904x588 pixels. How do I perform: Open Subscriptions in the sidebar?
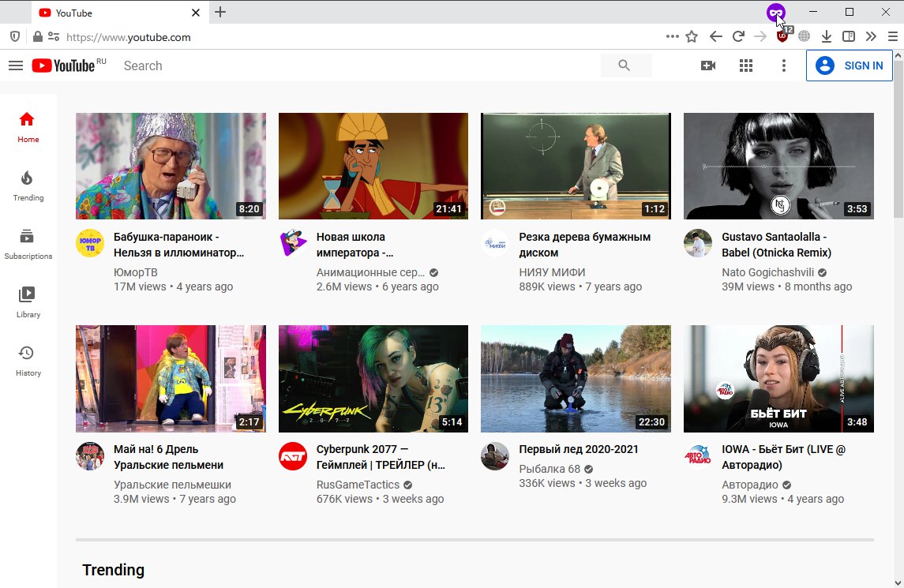pos(28,245)
